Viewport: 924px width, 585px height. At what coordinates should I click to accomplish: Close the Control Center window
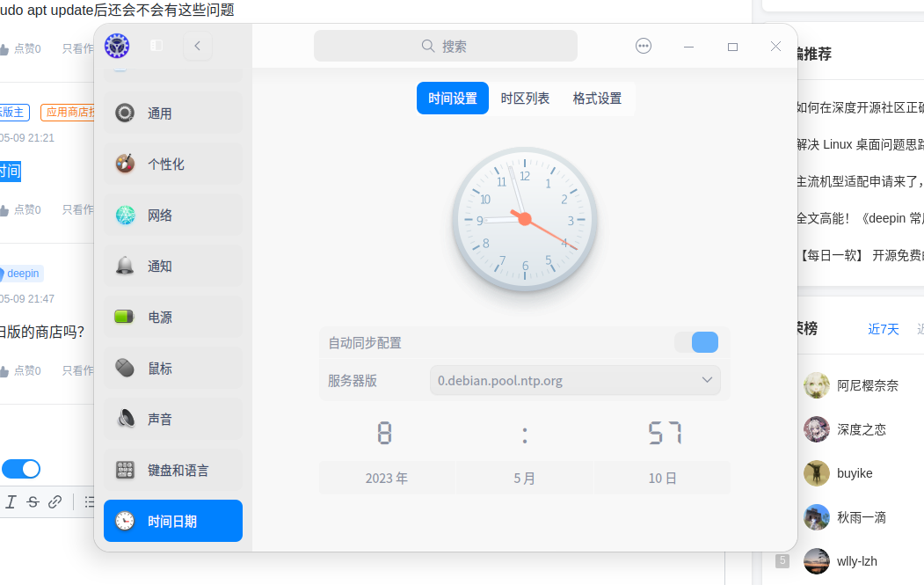click(775, 46)
